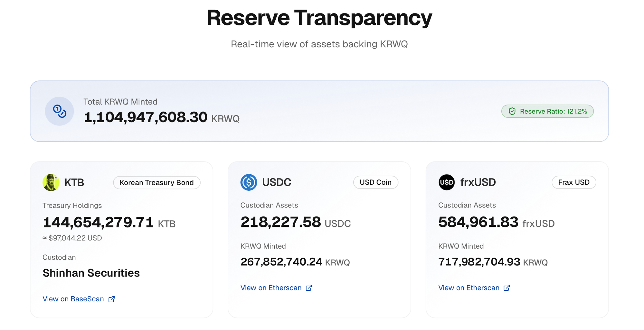The height and width of the screenshot is (330, 644).
Task: Open the View on BaseScan link
Action: click(x=73, y=299)
